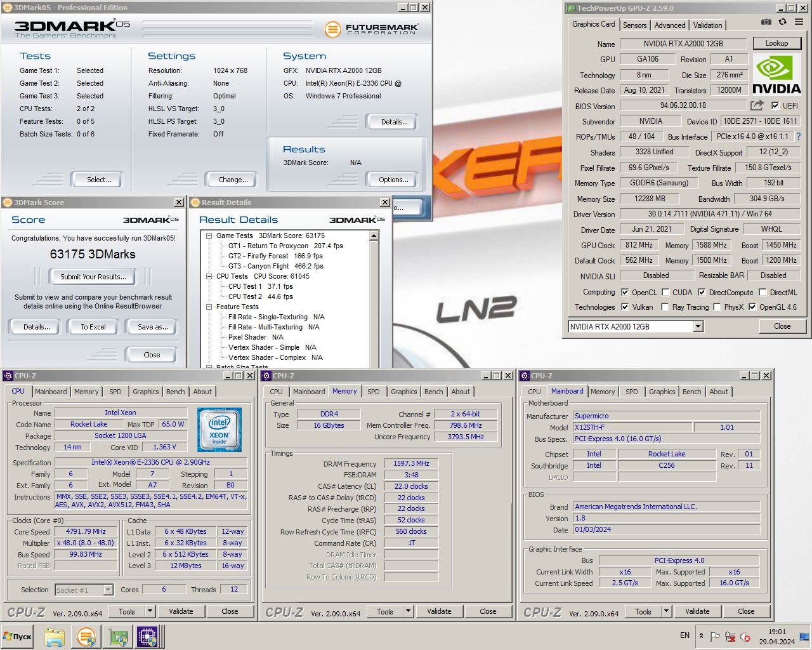
Task: Click the Bus Interface question mark icon
Action: [799, 136]
